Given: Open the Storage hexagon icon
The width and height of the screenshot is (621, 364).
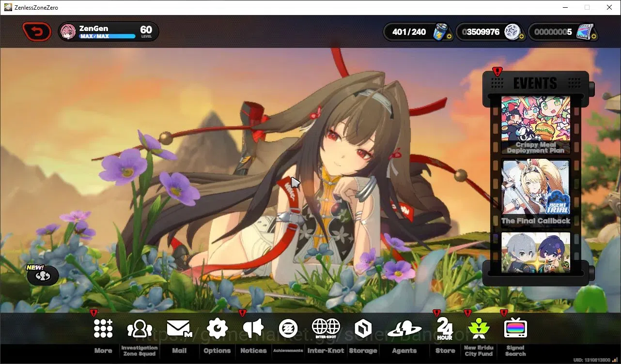Looking at the screenshot, I should tap(363, 329).
